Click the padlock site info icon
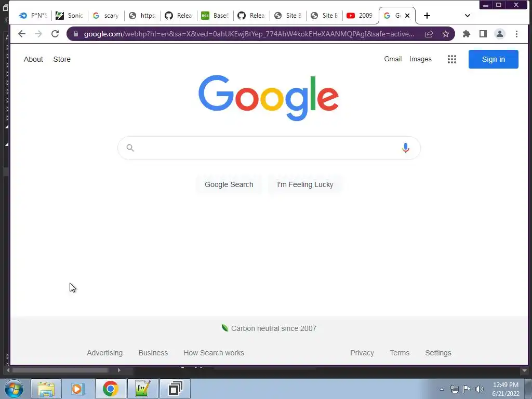532x399 pixels. [76, 34]
